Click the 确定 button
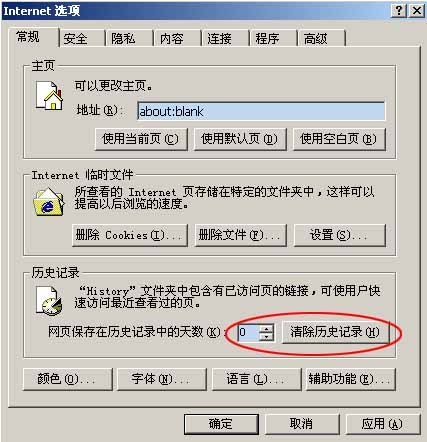The height and width of the screenshot is (442, 427). 221,424
